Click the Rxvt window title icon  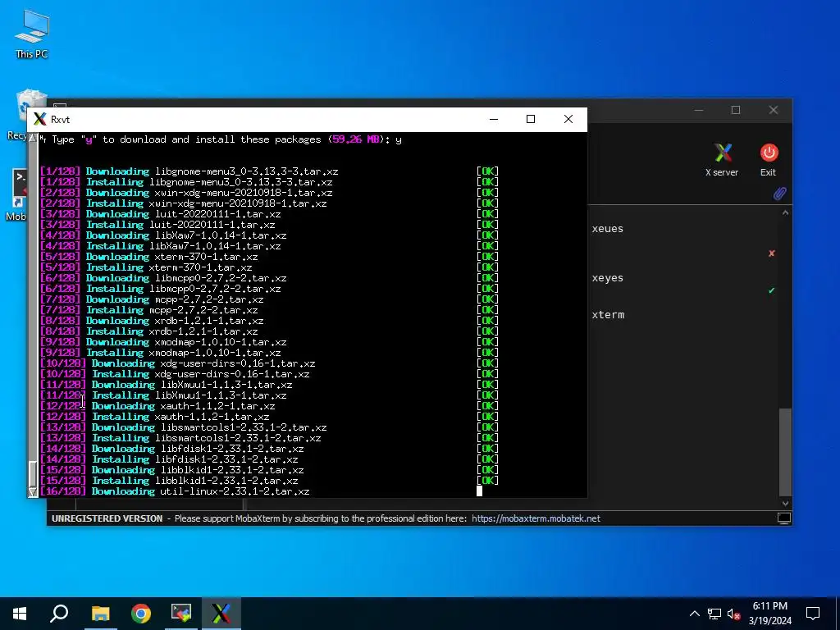tap(40, 119)
